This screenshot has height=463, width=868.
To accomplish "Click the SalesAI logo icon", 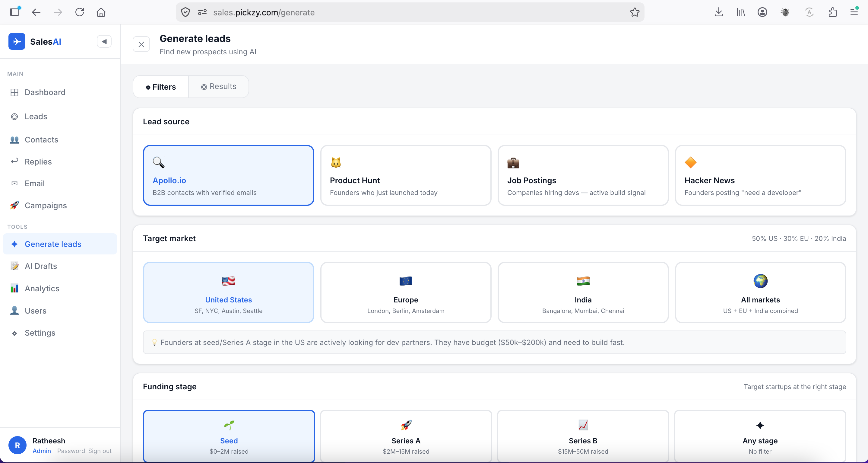I will (x=17, y=41).
